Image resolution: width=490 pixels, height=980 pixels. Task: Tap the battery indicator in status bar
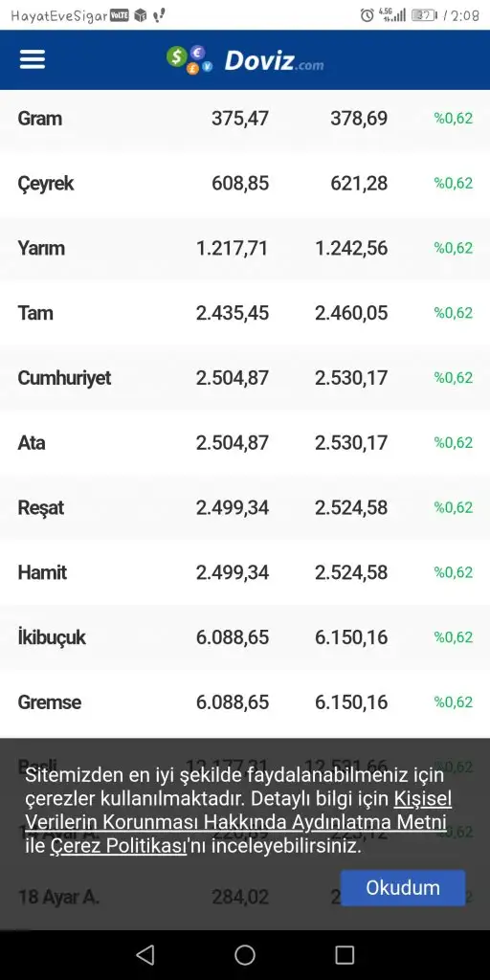[x=425, y=15]
